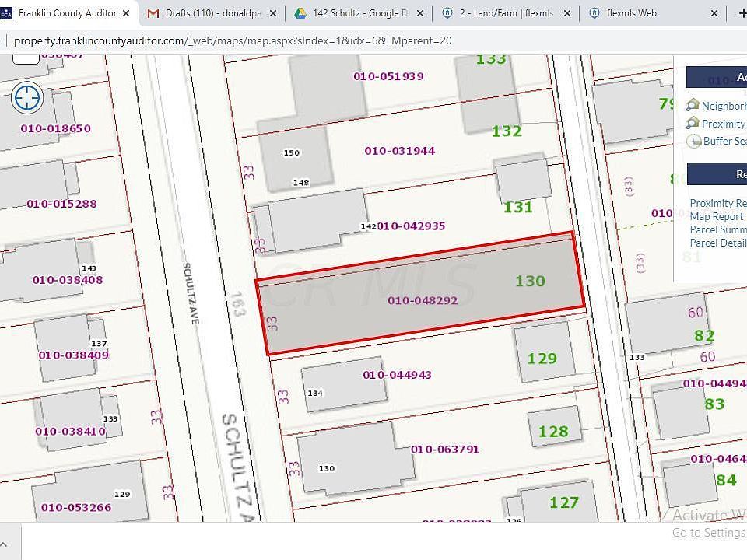Open the Proximity Report link
This screenshot has height=560, width=747.
(718, 203)
